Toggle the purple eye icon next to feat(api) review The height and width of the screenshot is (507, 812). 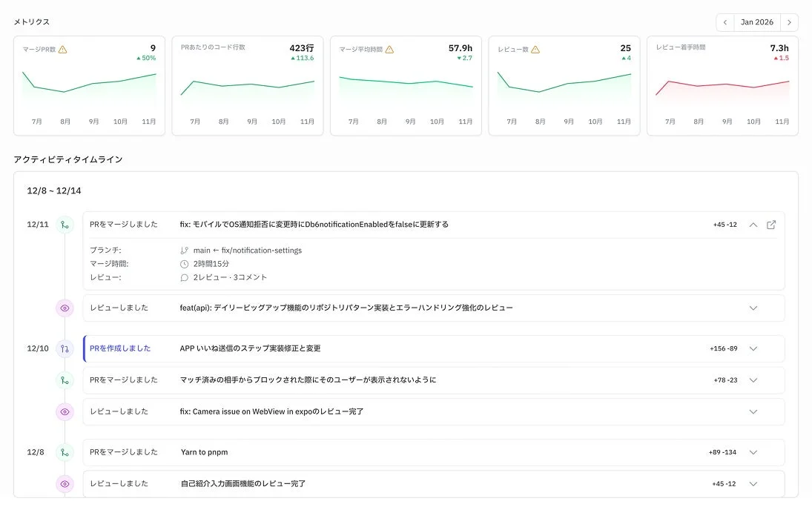click(65, 308)
